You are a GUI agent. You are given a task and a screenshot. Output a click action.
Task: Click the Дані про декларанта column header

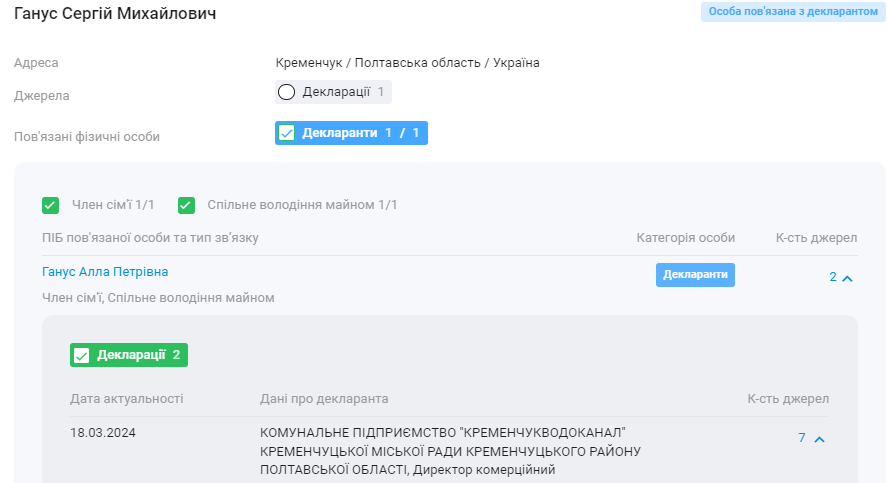[x=324, y=399]
